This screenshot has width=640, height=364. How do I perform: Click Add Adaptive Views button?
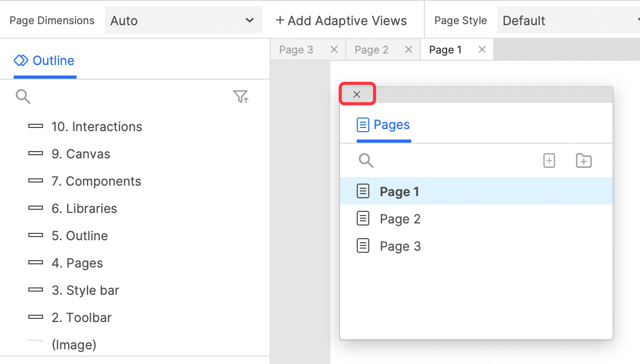341,21
